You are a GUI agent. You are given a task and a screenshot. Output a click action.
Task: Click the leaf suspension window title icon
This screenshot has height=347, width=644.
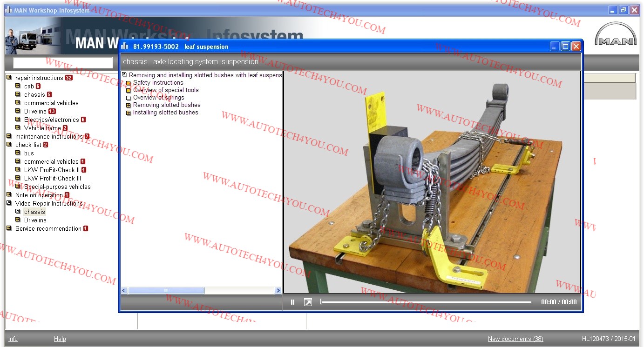[125, 47]
